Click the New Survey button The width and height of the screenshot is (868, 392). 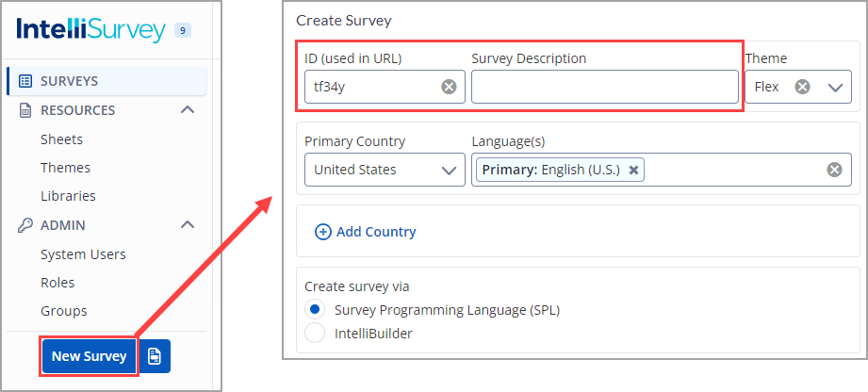click(x=90, y=356)
